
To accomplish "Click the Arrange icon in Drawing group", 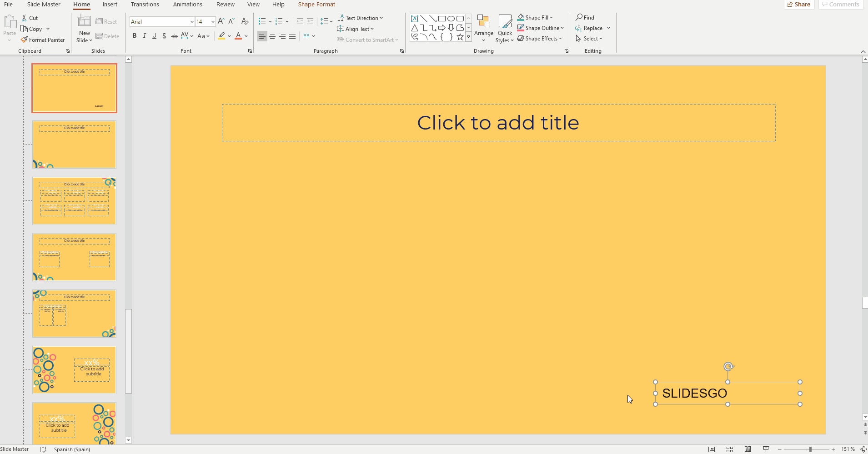I will pos(483,27).
